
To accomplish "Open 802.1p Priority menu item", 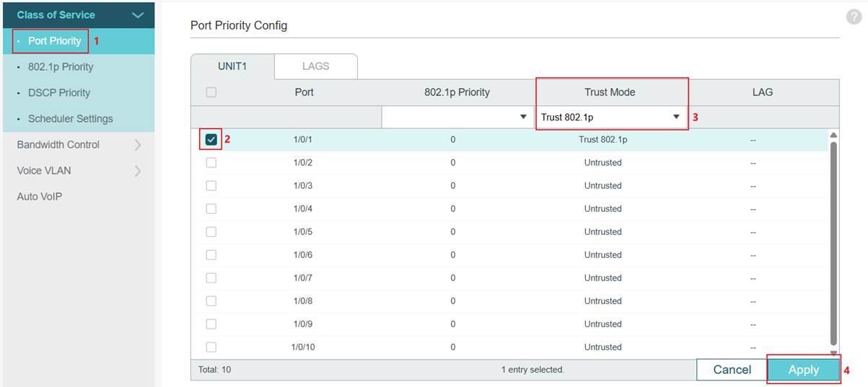I will pos(61,67).
